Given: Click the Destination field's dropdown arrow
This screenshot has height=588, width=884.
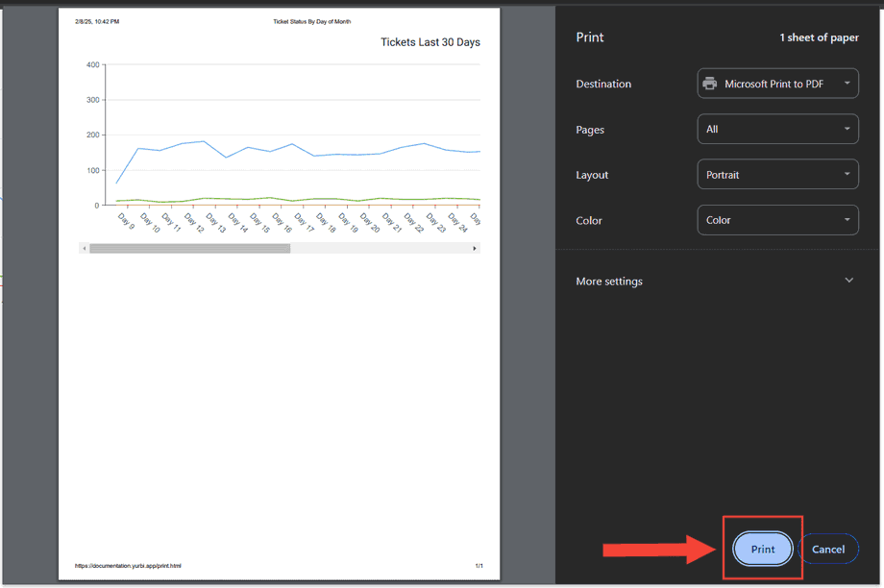Looking at the screenshot, I should [847, 84].
